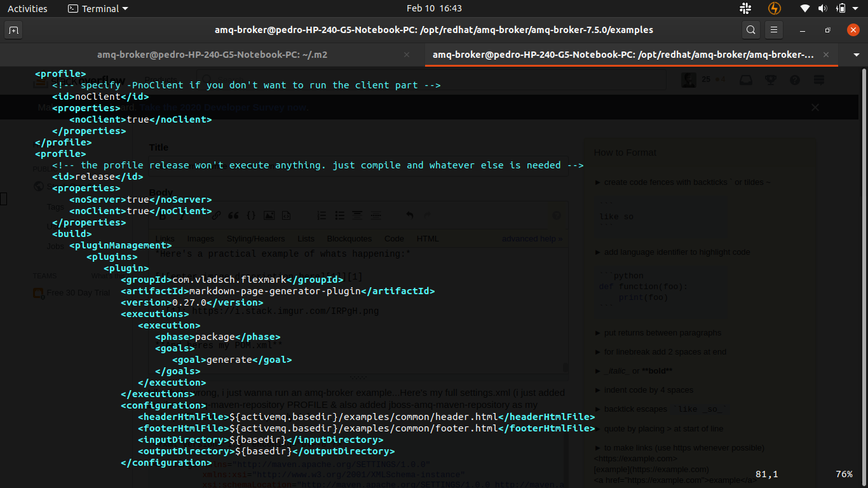
Task: Click the <id>release</id> line
Action: [x=98, y=177]
